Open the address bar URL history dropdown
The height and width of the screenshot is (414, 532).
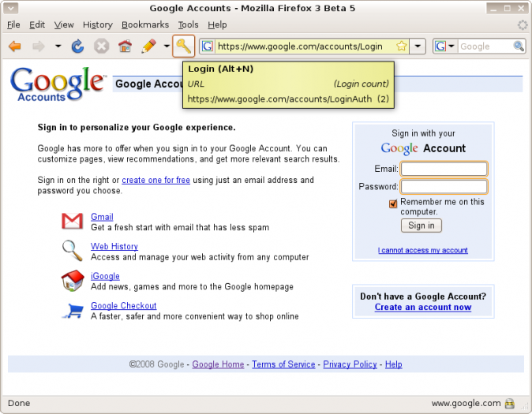(x=418, y=46)
